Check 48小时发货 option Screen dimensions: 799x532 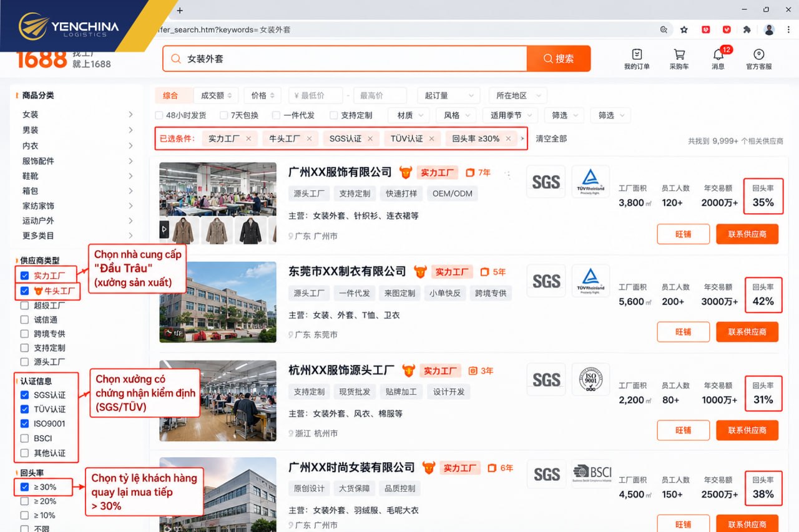pyautogui.click(x=159, y=115)
